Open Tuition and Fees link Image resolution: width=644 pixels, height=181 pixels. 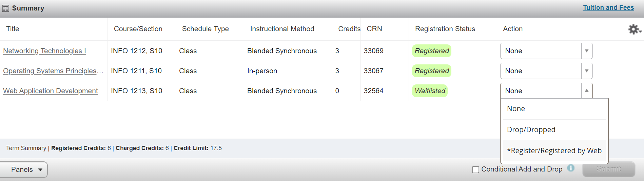(608, 7)
